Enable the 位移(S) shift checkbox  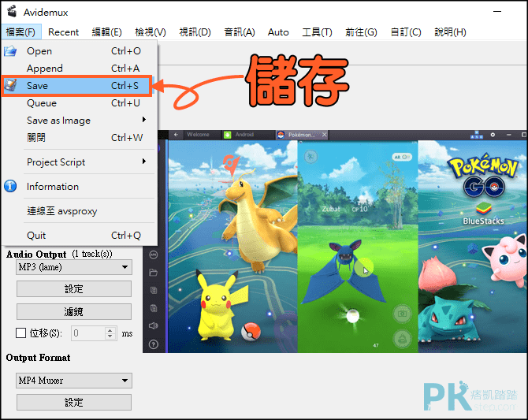(20, 333)
